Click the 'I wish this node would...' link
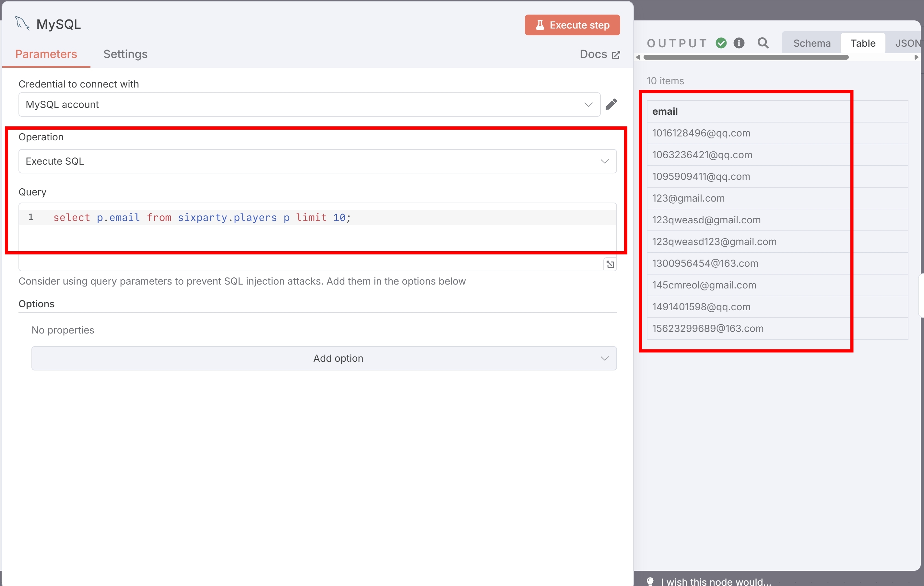The image size is (924, 586). 716,581
